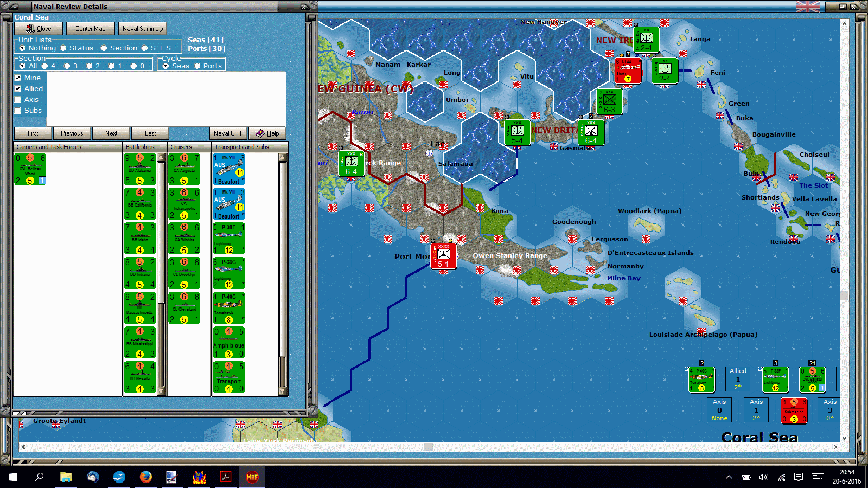The image size is (868, 488).
Task: Go to the Previous sea area
Action: tap(72, 133)
